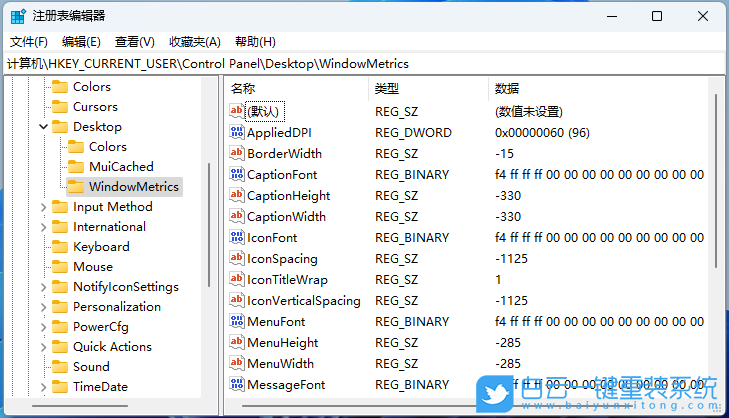Open the 编辑(E) menu
729x418 pixels.
coord(81,42)
